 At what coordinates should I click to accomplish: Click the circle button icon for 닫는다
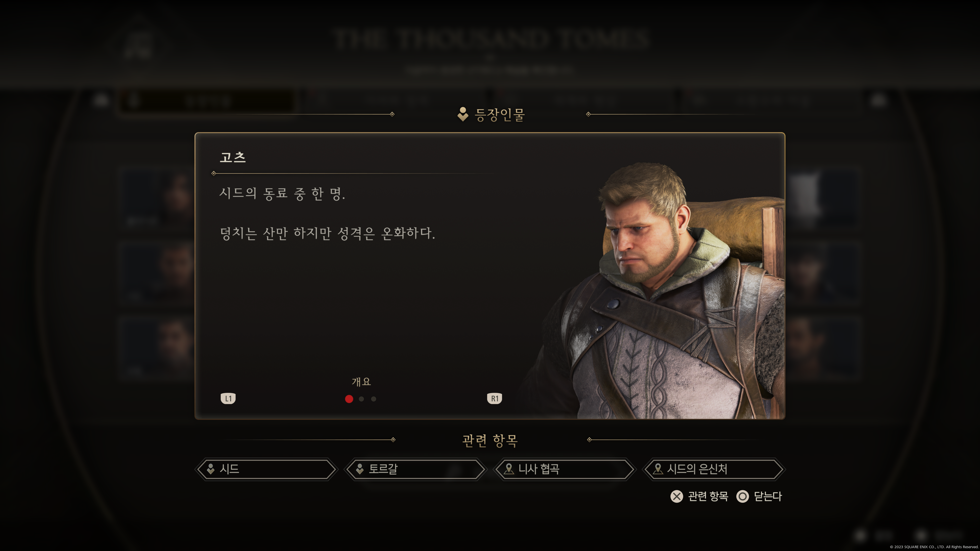click(x=742, y=496)
